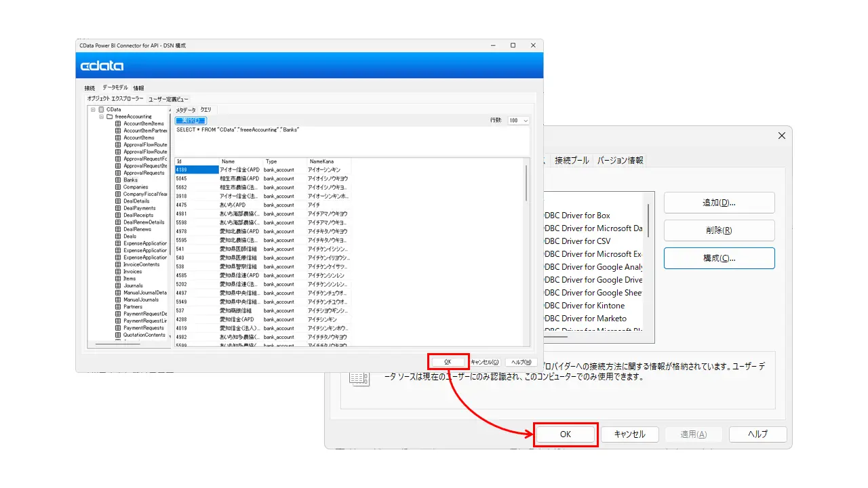
Task: Click the table icon beside DealRenews
Action: [118, 229]
